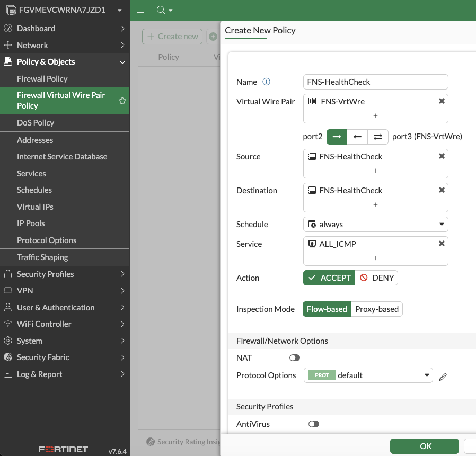Click the Name input field
476x456 pixels.
(x=375, y=82)
